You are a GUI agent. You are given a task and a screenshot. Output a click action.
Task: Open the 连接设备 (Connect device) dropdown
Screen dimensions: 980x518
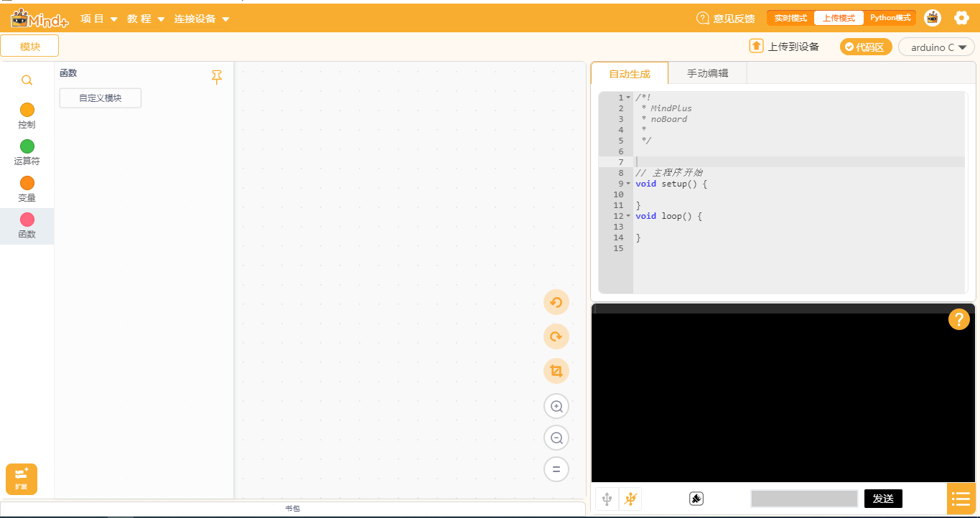pos(202,19)
